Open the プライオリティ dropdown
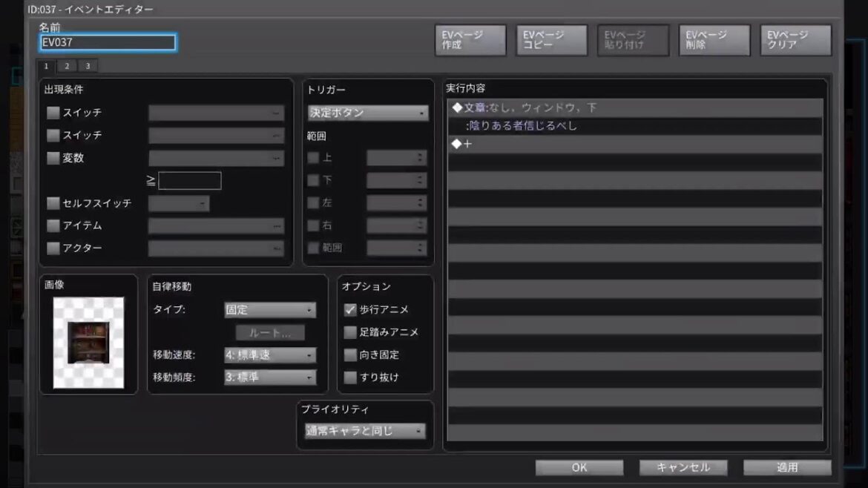Screen dimensions: 868x488 [365, 431]
